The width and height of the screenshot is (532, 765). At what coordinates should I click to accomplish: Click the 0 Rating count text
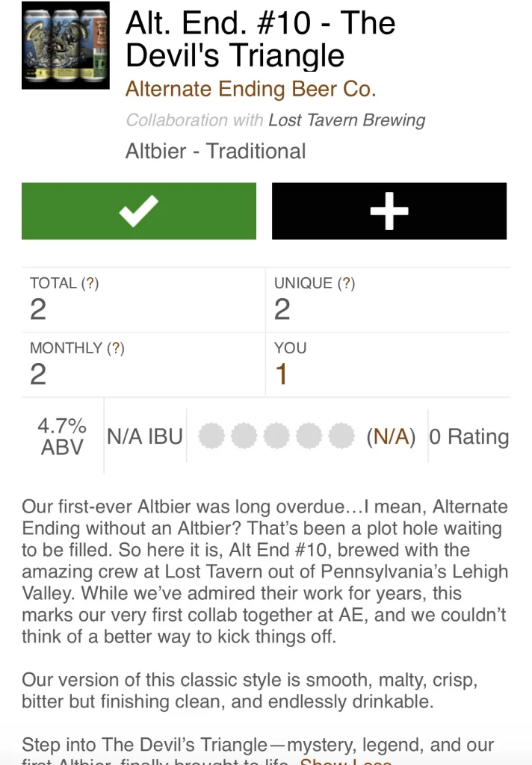[x=469, y=437]
